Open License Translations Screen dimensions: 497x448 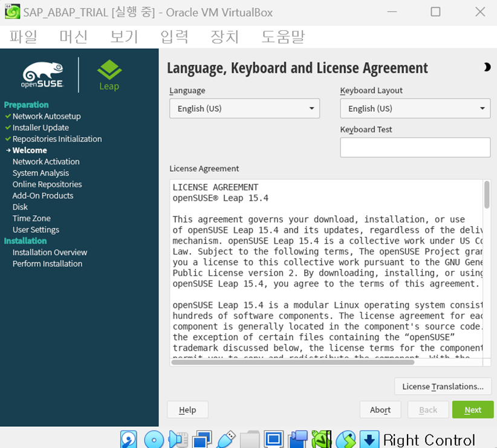tap(443, 386)
